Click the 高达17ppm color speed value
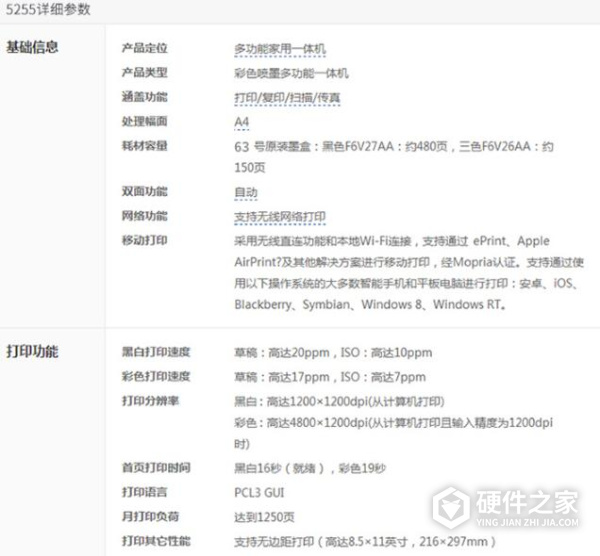The width and height of the screenshot is (600, 556). 330,377
